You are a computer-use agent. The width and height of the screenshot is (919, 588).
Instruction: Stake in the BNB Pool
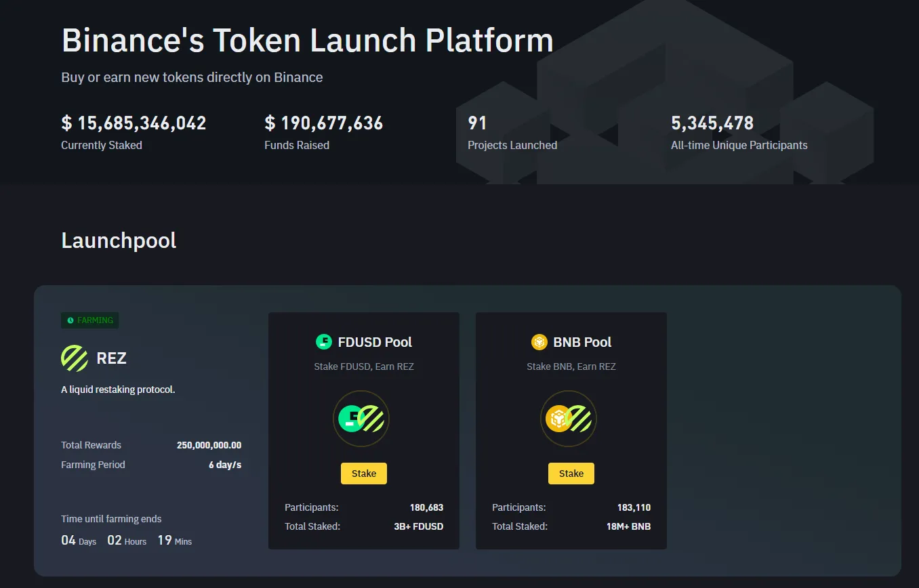(571, 474)
